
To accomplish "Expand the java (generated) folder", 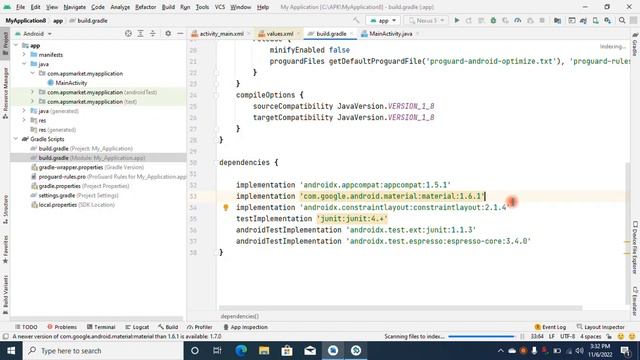I will click(x=24, y=111).
